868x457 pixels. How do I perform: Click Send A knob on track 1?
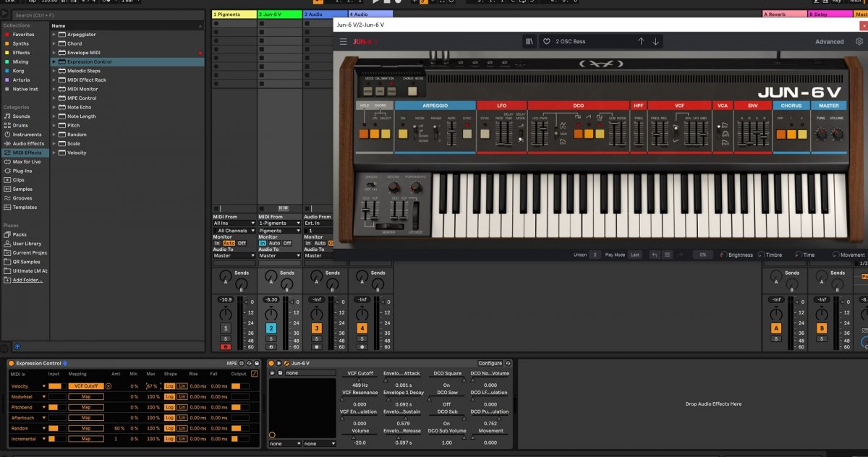coord(226,276)
